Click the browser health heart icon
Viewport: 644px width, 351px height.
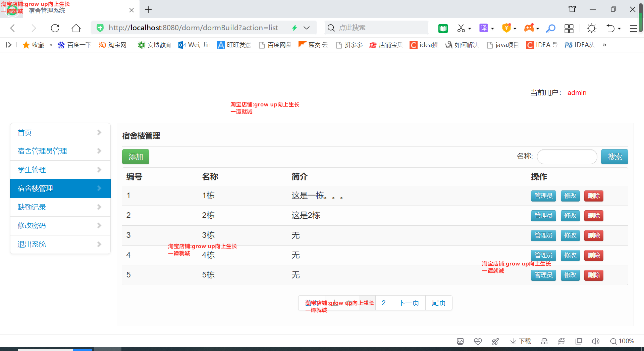click(478, 341)
